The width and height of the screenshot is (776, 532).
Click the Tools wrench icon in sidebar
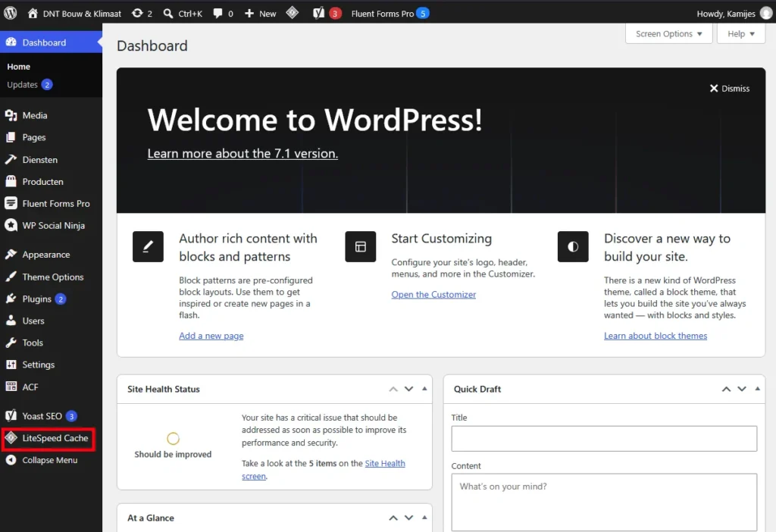[x=11, y=343]
